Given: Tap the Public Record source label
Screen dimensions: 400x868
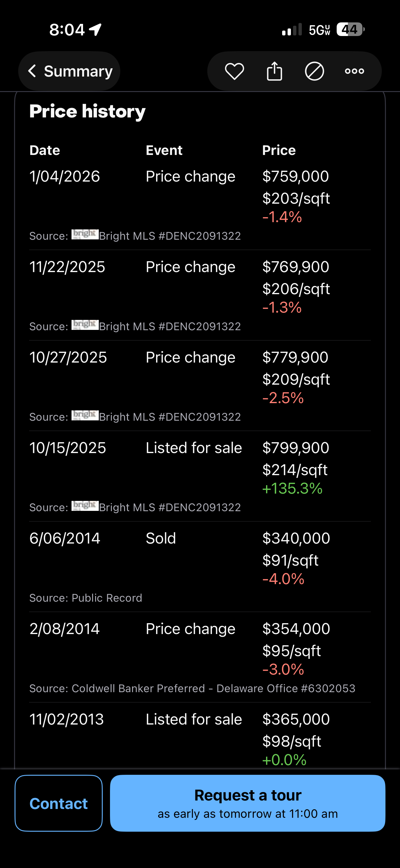Looking at the screenshot, I should (107, 598).
